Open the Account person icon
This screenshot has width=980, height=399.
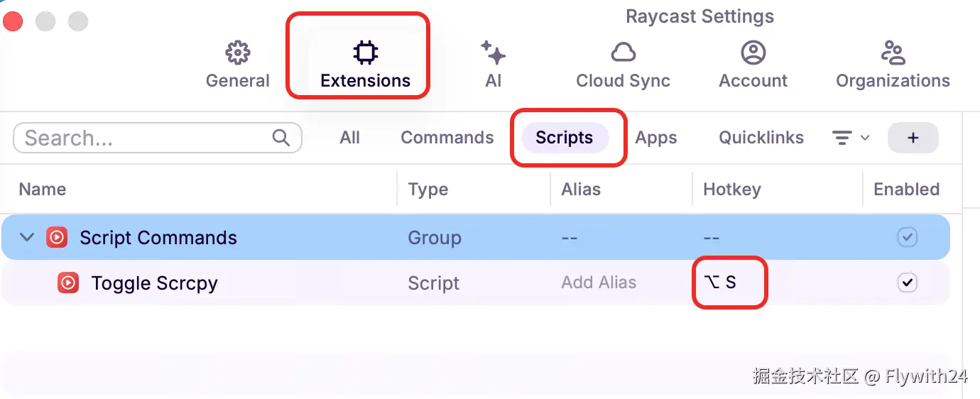[753, 53]
